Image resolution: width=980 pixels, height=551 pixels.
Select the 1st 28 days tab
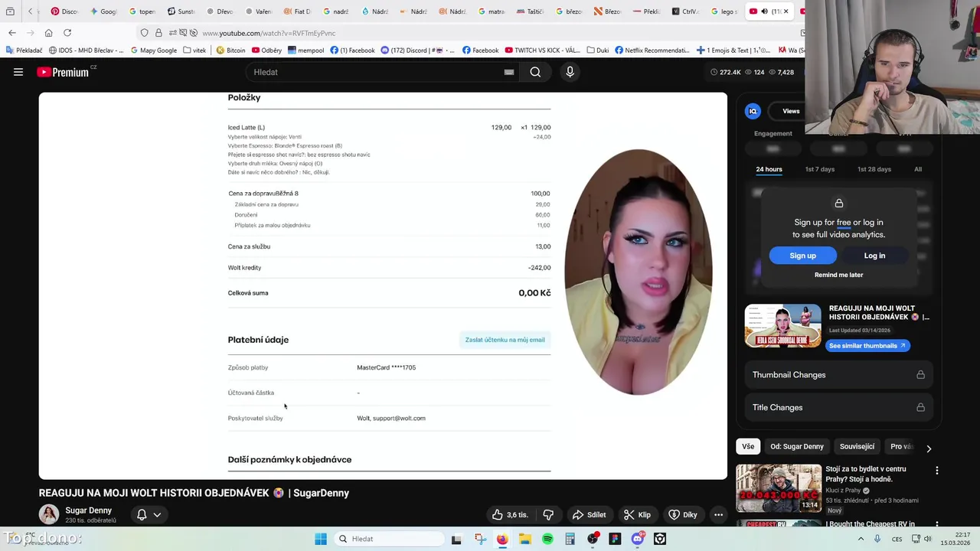click(874, 169)
